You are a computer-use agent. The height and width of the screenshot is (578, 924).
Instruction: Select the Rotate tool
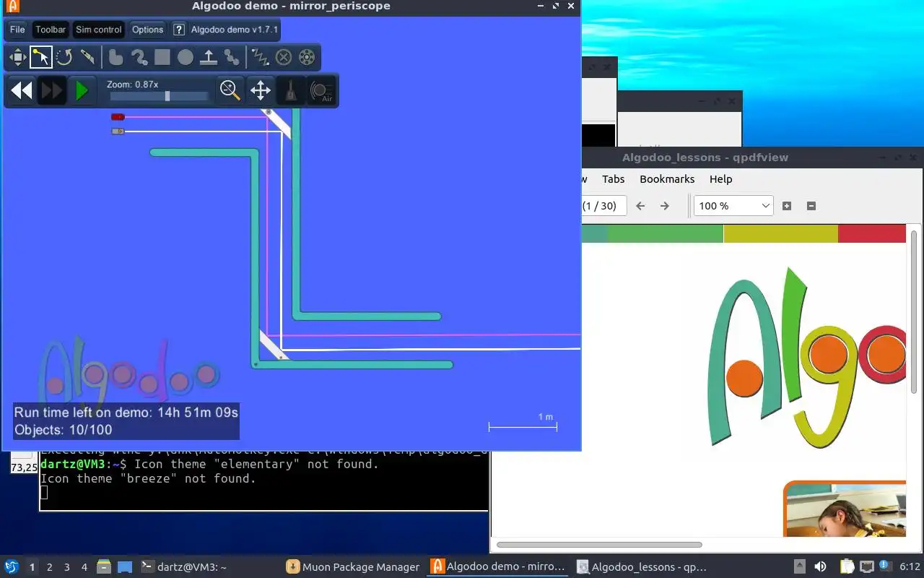coord(64,57)
